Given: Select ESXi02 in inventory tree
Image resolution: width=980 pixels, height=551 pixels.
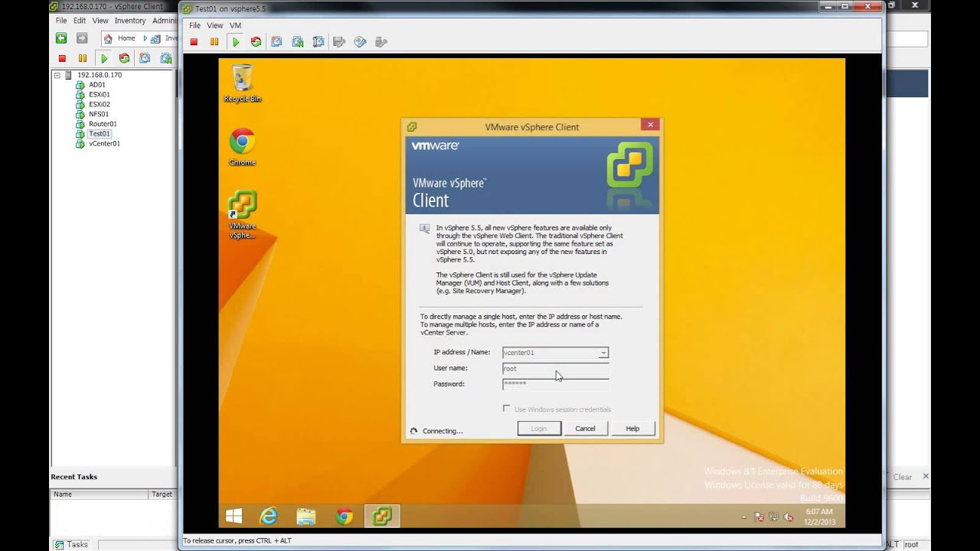Looking at the screenshot, I should (100, 104).
